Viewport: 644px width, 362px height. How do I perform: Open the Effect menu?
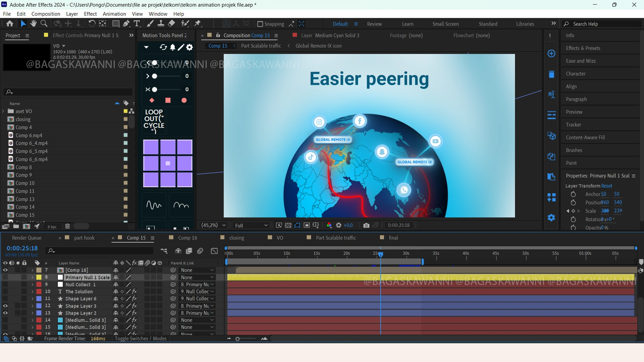click(90, 14)
